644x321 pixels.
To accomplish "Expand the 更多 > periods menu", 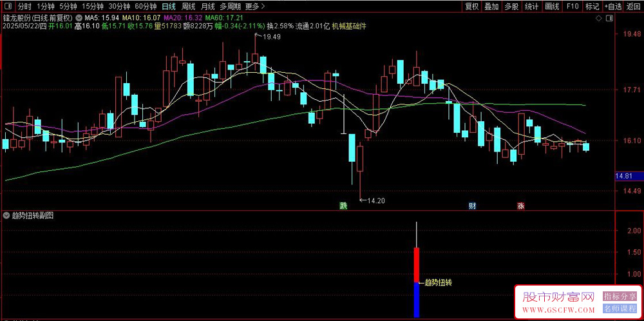I will click(255, 6).
